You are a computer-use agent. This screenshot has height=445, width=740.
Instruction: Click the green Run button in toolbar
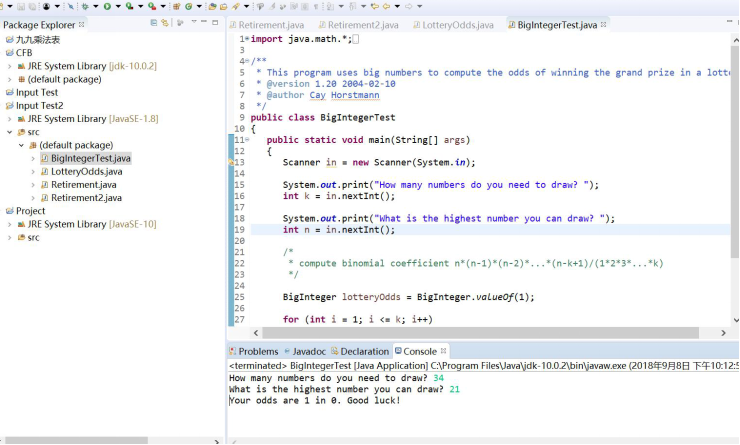106,6
